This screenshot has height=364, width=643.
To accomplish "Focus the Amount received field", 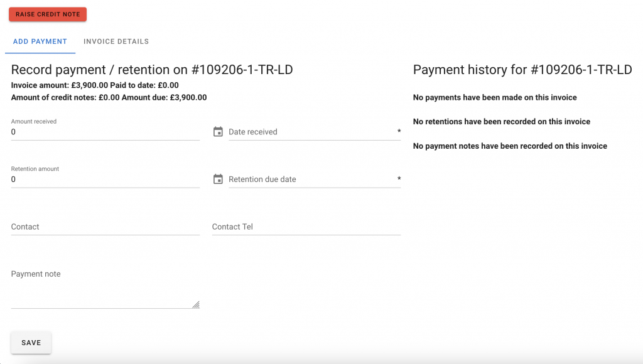I will coord(105,132).
